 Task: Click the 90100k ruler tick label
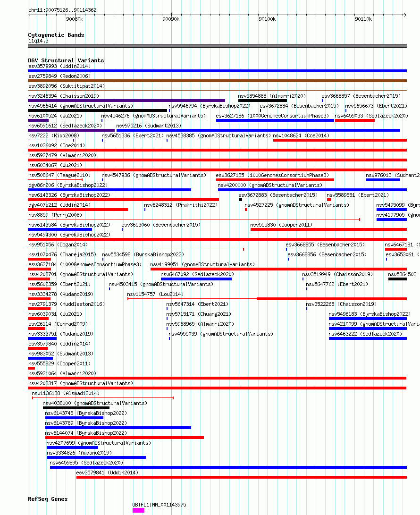click(x=267, y=19)
